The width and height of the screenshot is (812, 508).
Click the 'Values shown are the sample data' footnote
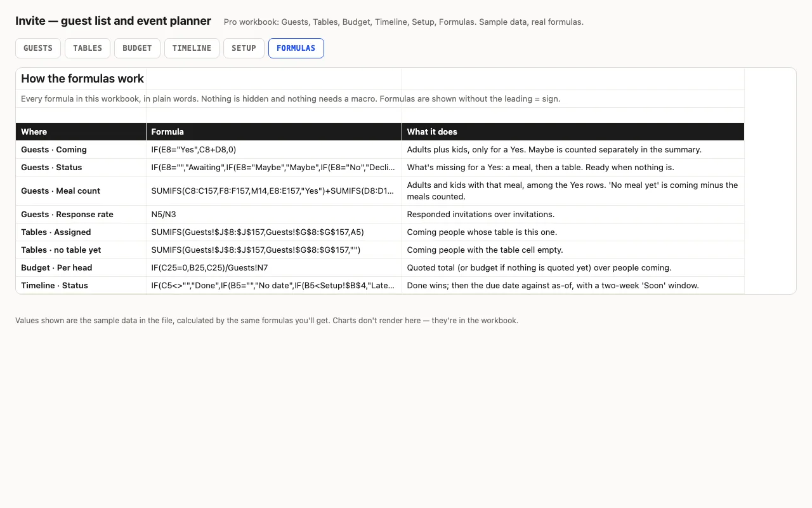coord(266,321)
